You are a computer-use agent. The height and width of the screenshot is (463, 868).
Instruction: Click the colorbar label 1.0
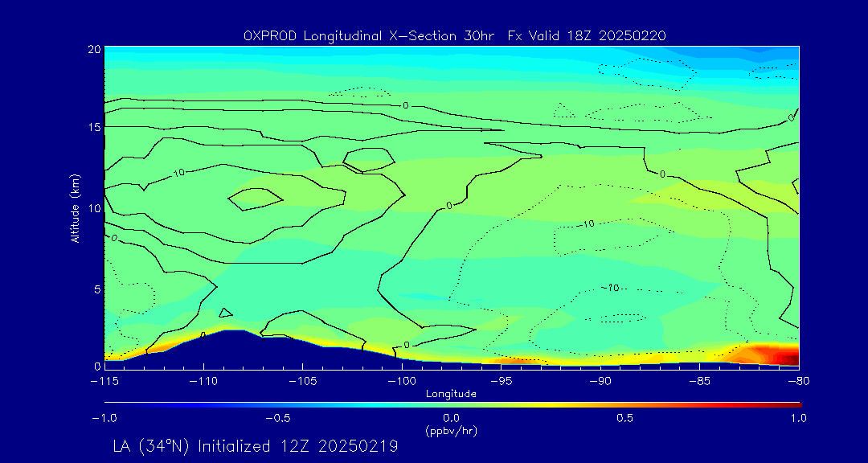798,418
